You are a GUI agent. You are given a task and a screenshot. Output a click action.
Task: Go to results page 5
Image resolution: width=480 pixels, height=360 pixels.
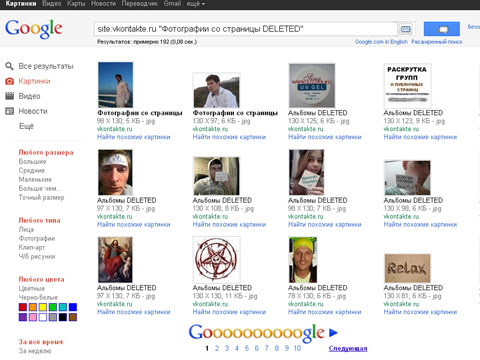tap(247, 348)
